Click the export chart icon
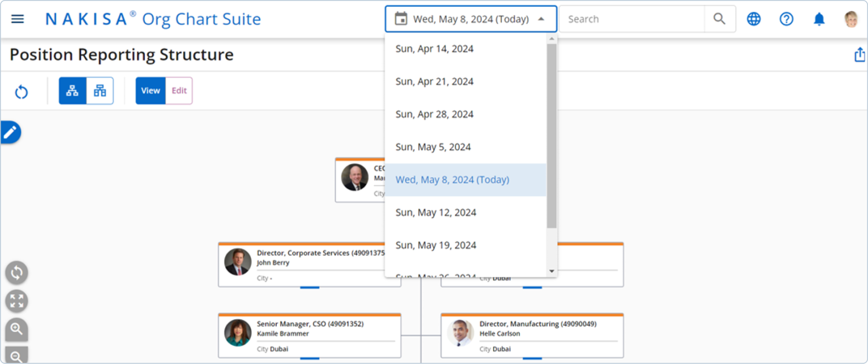 point(860,54)
